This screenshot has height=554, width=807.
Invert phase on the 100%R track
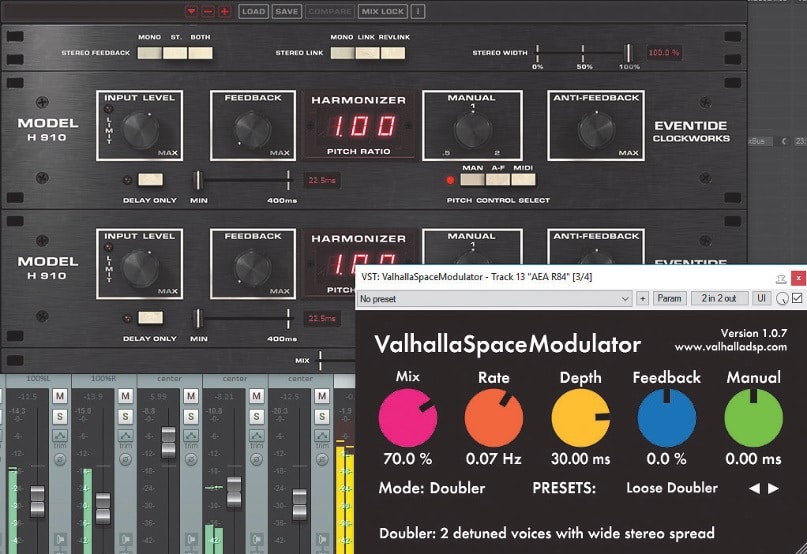125,458
